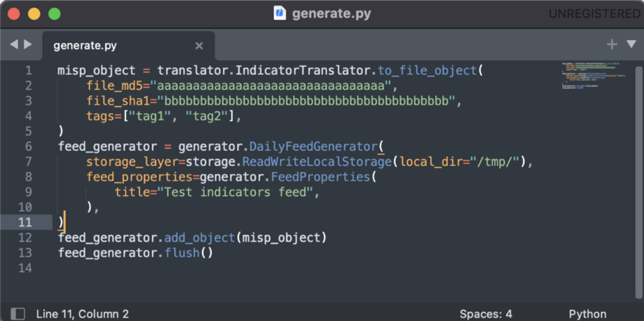This screenshot has width=644, height=321.
Task: Click the forward navigation arrow in tab bar
Action: [x=28, y=45]
